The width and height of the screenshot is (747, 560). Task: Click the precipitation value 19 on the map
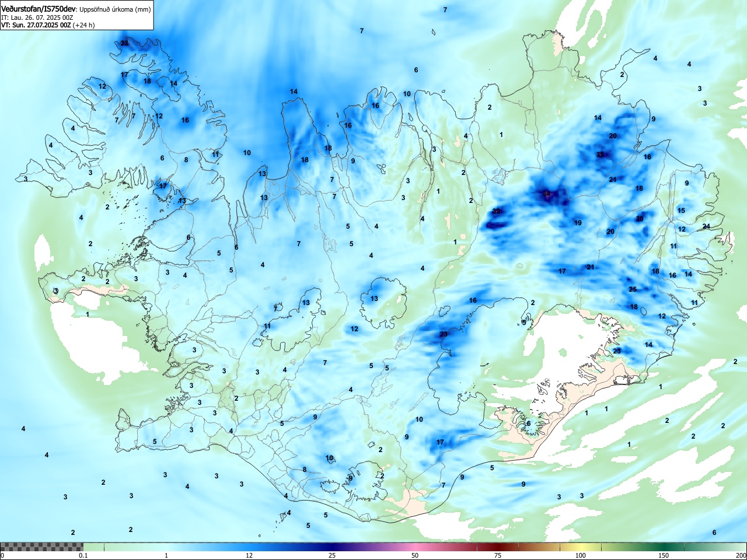[x=578, y=223]
